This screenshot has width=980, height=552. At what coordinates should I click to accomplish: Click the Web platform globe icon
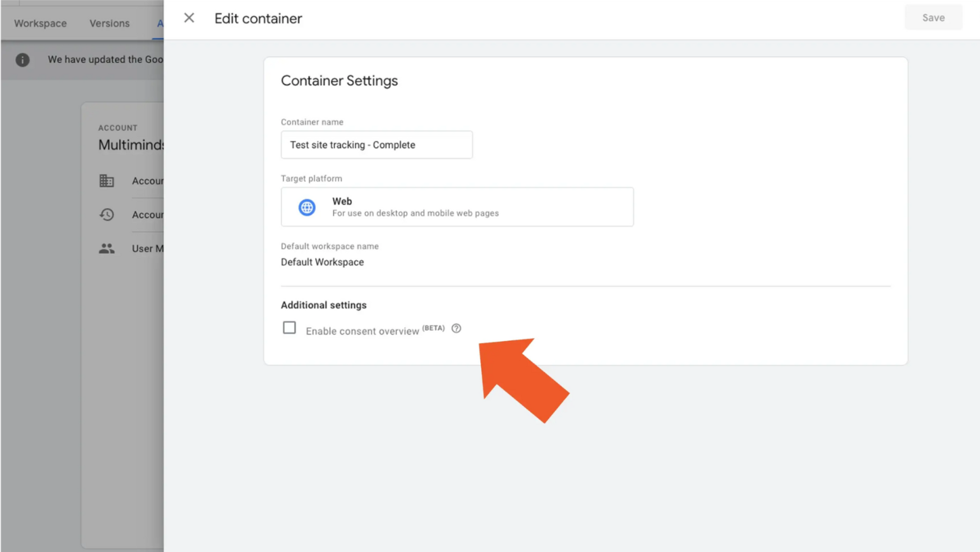(306, 207)
